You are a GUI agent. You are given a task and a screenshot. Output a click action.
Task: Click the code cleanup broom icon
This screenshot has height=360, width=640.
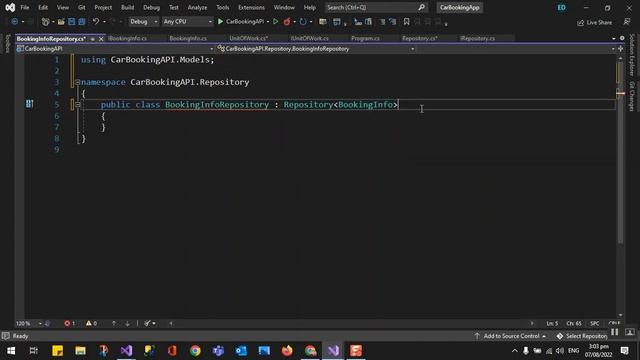(147, 323)
